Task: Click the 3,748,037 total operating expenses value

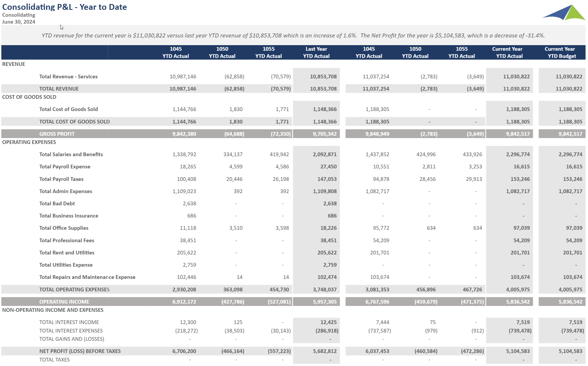Action: [324, 290]
